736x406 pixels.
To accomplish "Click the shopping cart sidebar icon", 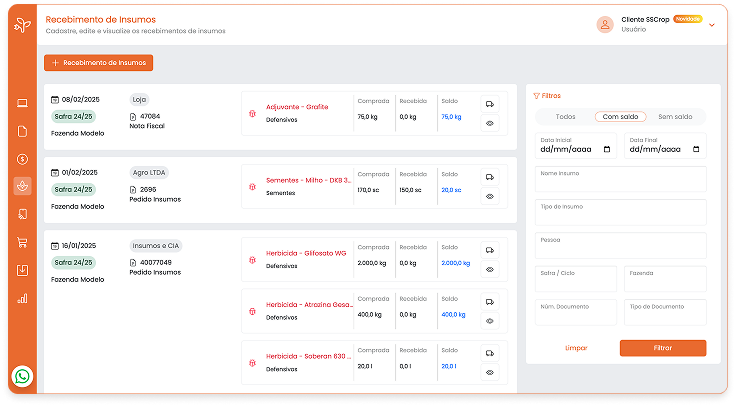I will click(x=22, y=242).
